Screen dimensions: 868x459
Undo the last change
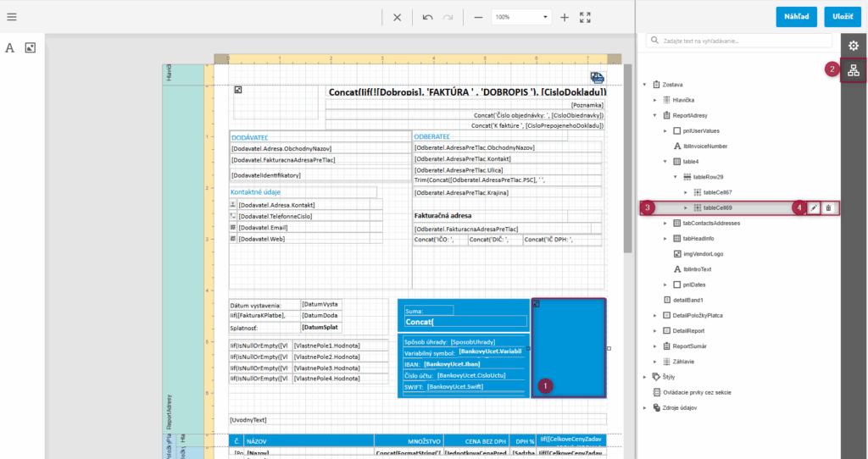tap(427, 17)
